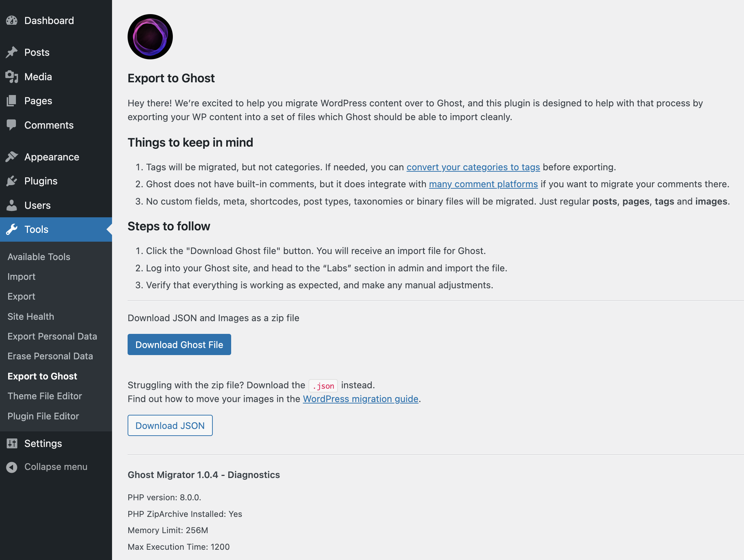Click the Download JSON button

(x=170, y=425)
